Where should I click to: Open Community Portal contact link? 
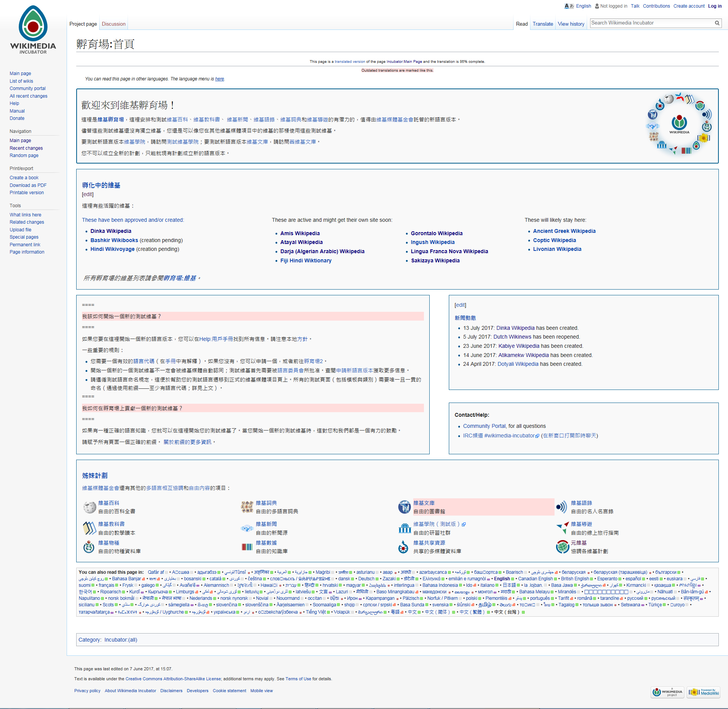[484, 426]
